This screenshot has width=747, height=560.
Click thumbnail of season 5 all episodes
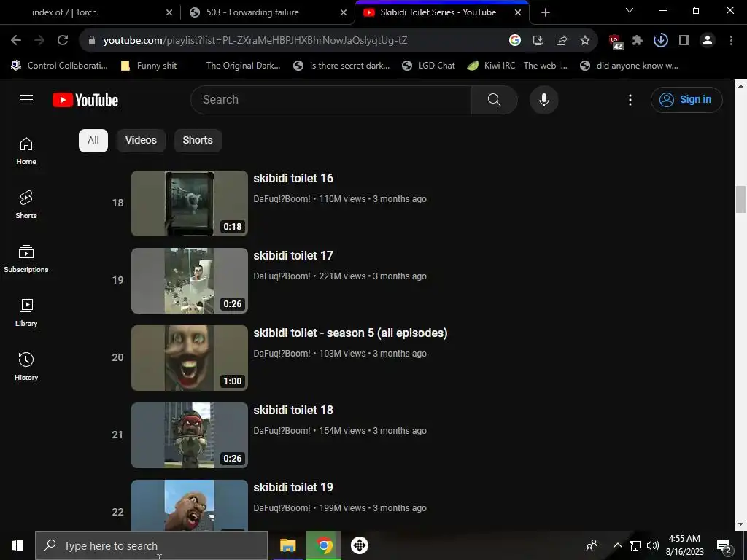[x=190, y=358]
